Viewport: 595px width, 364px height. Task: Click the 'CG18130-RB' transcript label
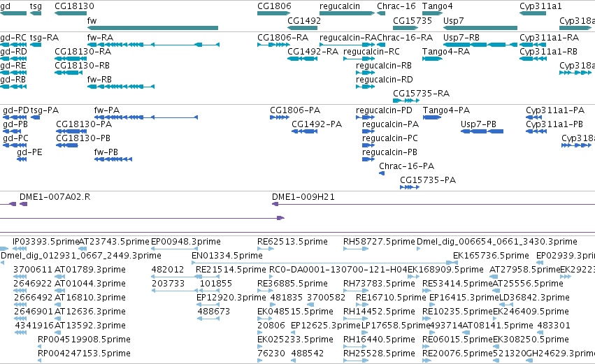pos(82,66)
